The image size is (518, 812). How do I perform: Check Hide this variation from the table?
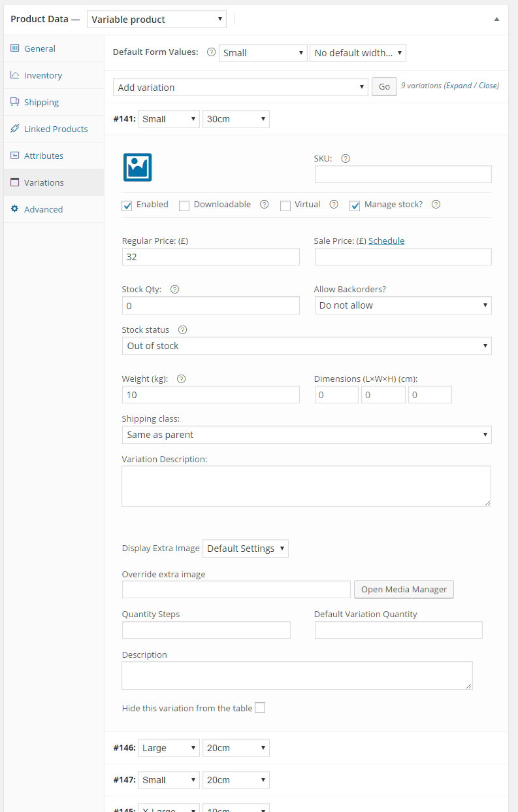[260, 707]
